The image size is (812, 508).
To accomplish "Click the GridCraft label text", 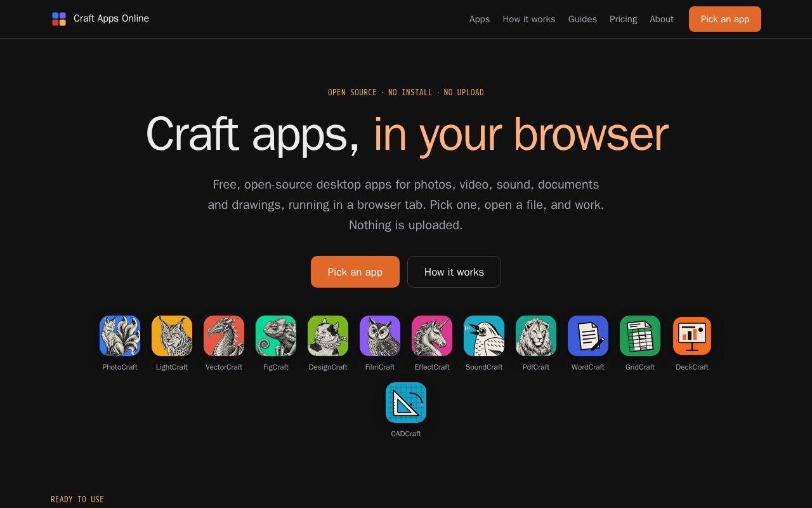I will coord(640,367).
